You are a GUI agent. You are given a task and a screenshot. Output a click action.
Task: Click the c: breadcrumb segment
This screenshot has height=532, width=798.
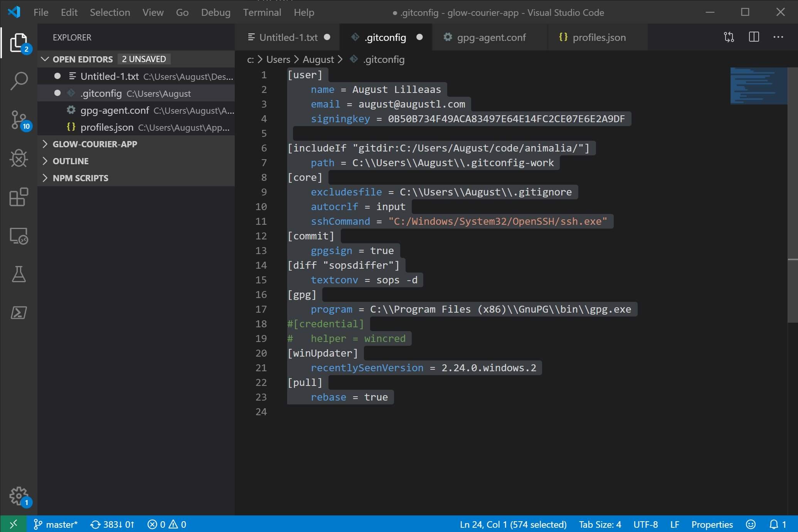coord(250,59)
